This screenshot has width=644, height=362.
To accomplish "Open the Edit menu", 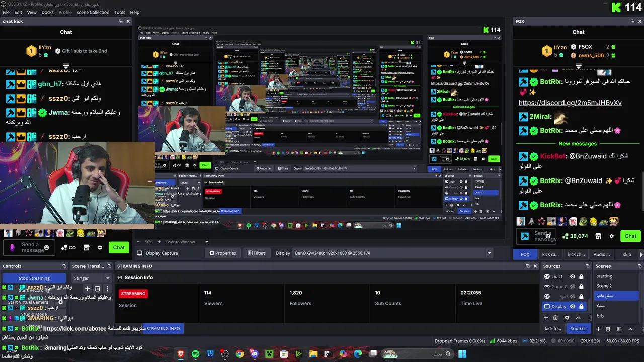I will tap(18, 12).
